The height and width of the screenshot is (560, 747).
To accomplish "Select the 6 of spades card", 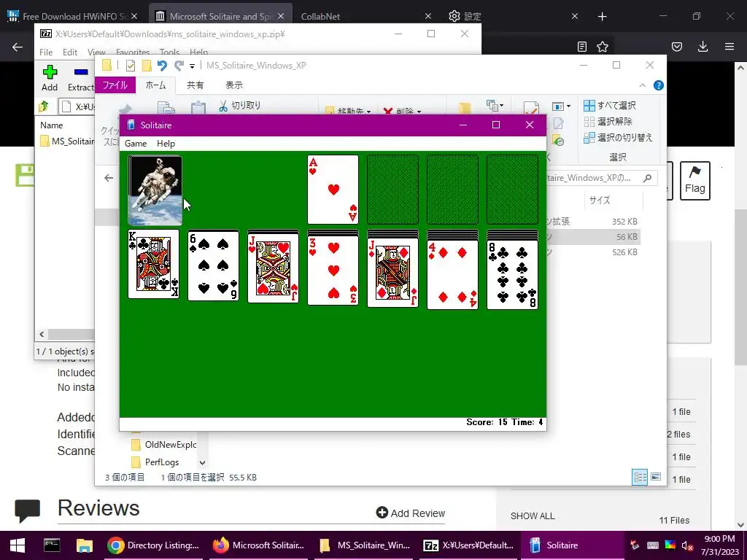I will 214,265.
